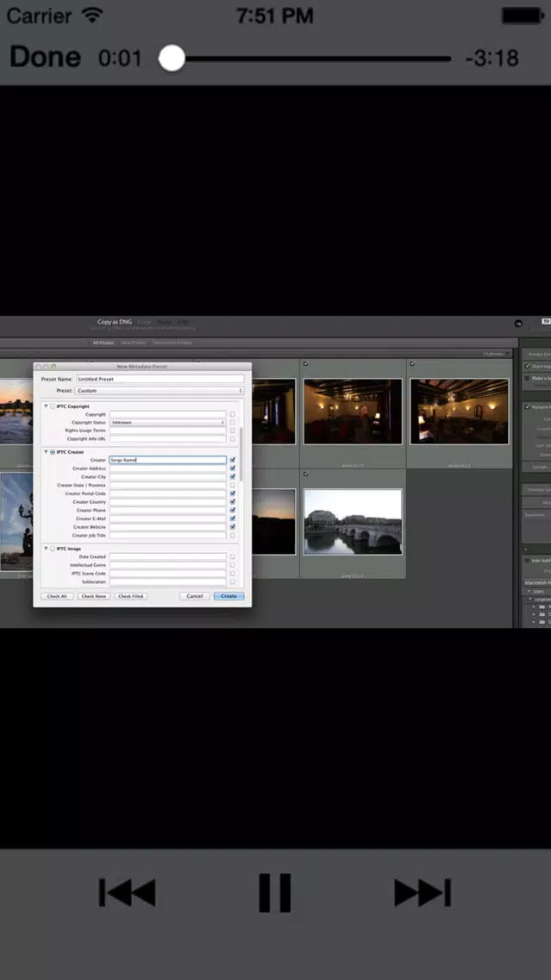551x980 pixels.
Task: Select the Destination Folders tab
Action: click(173, 342)
